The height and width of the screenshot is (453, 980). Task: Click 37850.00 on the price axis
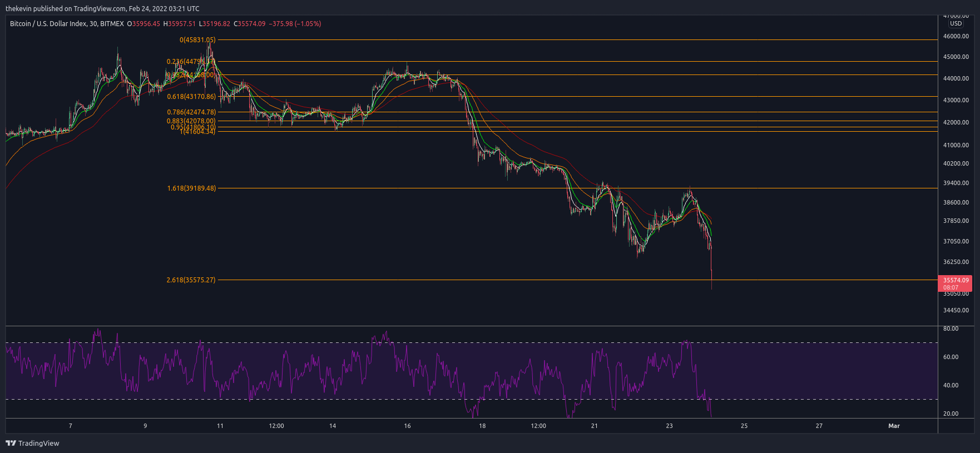[x=956, y=221]
